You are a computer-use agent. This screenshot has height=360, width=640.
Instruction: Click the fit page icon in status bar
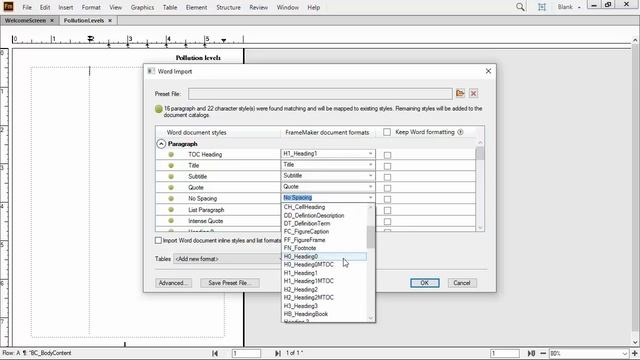point(531,353)
